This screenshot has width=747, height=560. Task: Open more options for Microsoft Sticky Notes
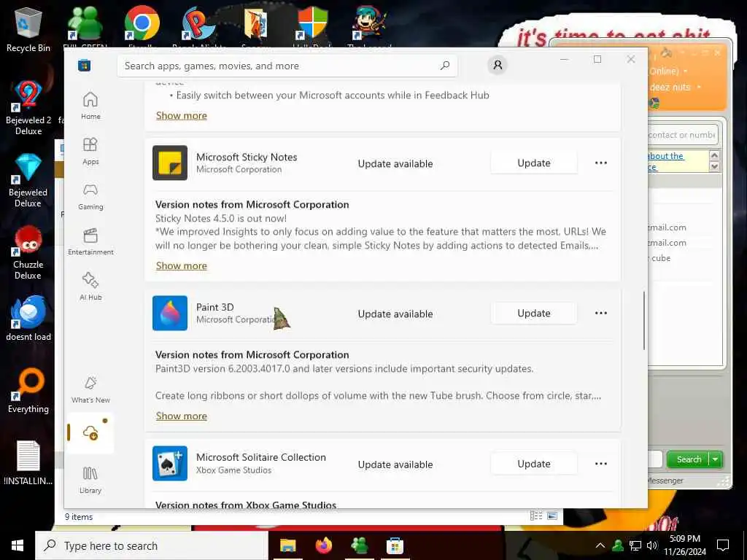point(601,163)
